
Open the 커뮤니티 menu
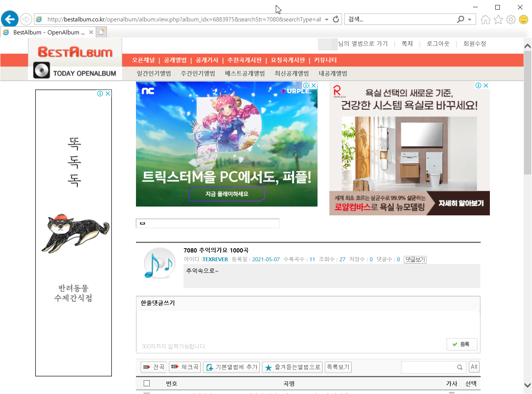tap(325, 60)
